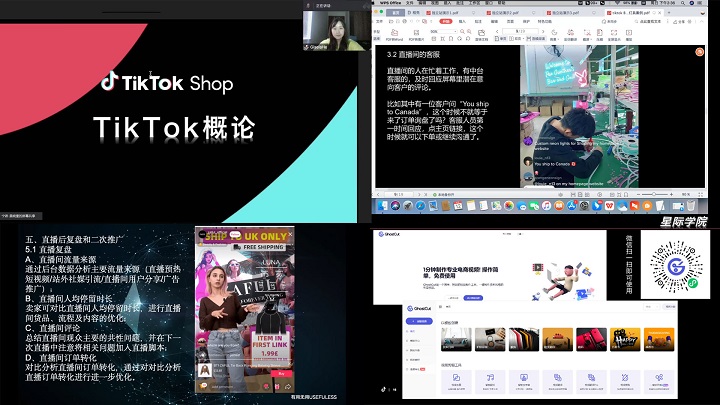
Task: Go to previous page in WPS toolbar
Action: click(x=497, y=31)
